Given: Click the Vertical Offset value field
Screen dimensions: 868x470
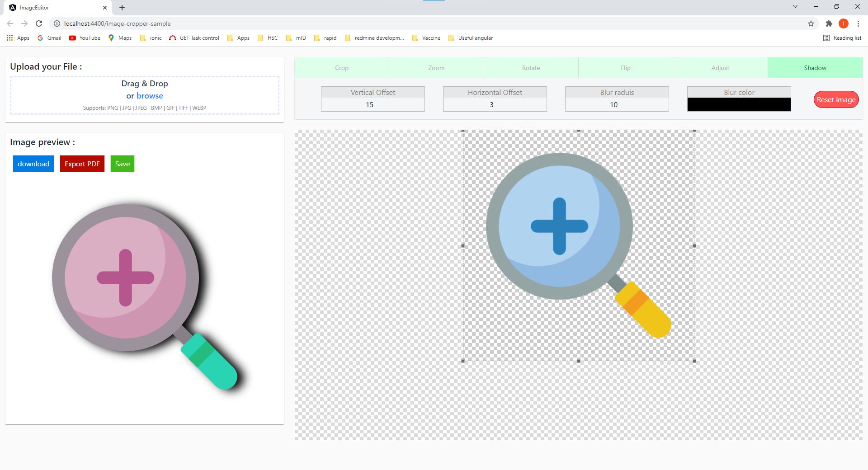Looking at the screenshot, I should 373,104.
